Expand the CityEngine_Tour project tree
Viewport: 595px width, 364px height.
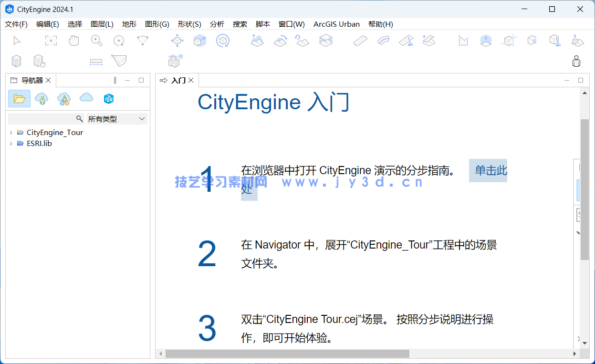[11, 132]
